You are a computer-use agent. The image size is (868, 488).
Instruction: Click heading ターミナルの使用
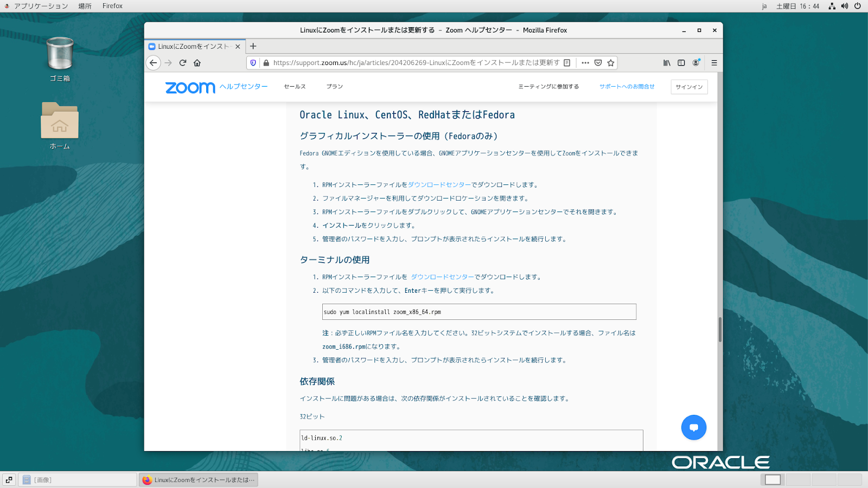point(335,260)
